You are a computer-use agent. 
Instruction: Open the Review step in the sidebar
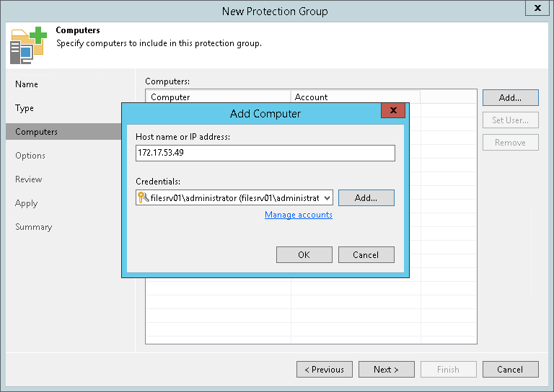coord(29,179)
